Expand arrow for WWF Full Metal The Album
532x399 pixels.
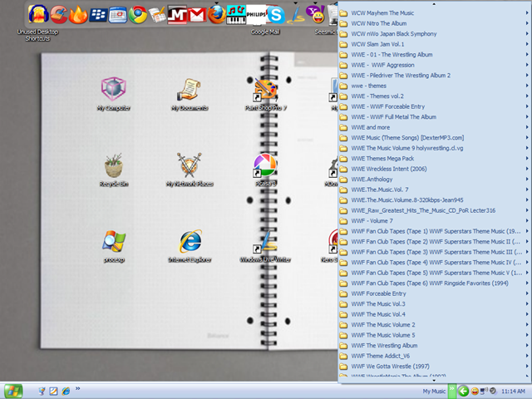pyautogui.click(x=527, y=117)
